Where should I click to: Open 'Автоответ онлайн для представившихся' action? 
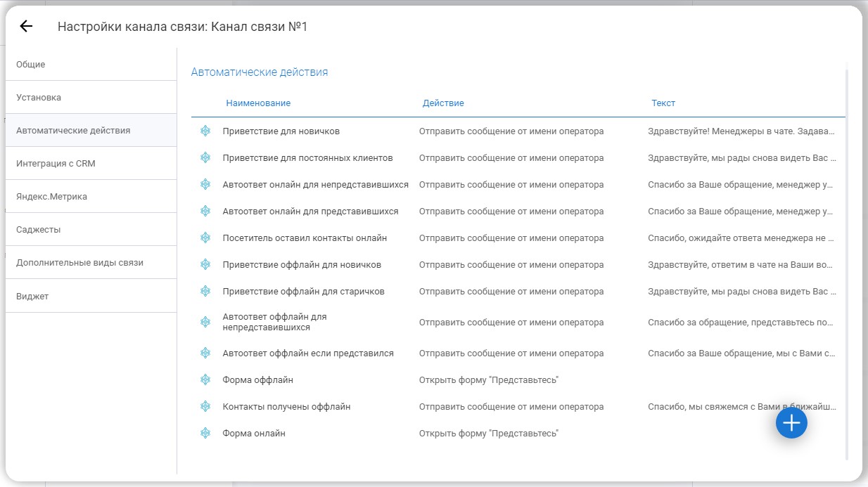[310, 212]
